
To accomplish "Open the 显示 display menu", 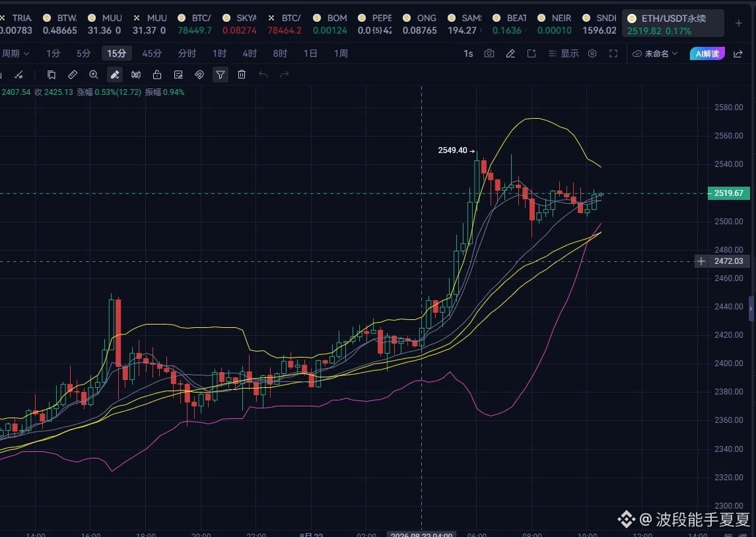I will [563, 53].
